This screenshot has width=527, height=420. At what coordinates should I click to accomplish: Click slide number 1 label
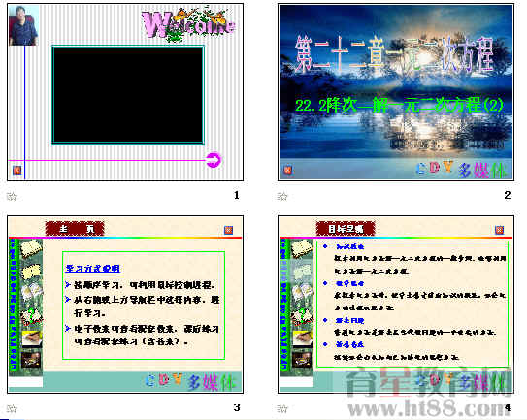click(237, 195)
